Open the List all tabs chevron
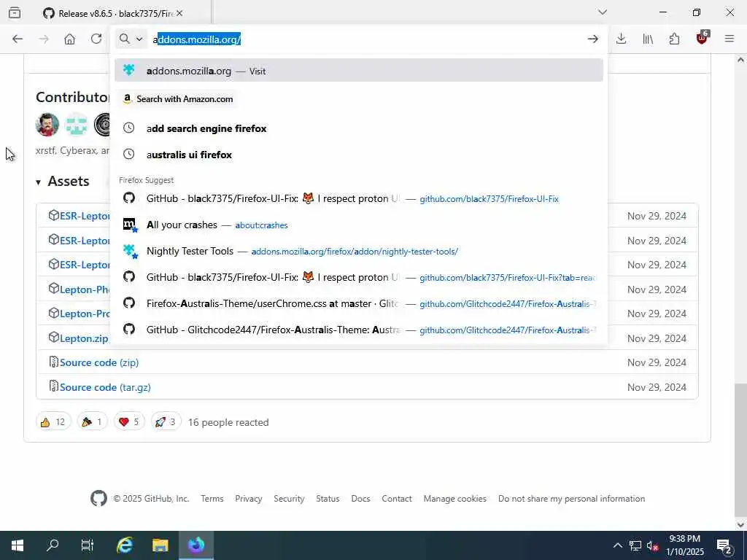The width and height of the screenshot is (747, 560). point(603,12)
